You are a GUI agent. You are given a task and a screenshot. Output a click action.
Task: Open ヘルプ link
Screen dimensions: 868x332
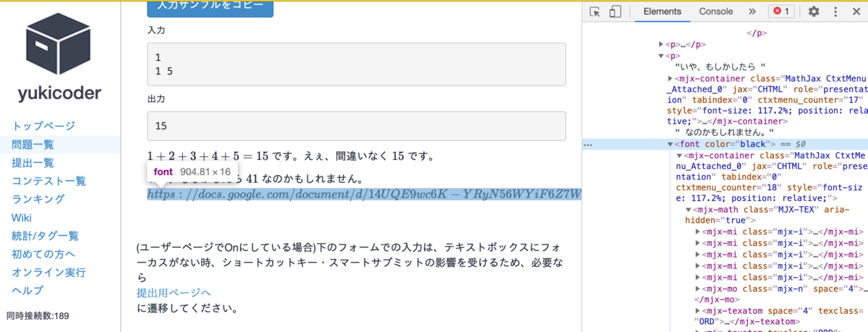(27, 291)
